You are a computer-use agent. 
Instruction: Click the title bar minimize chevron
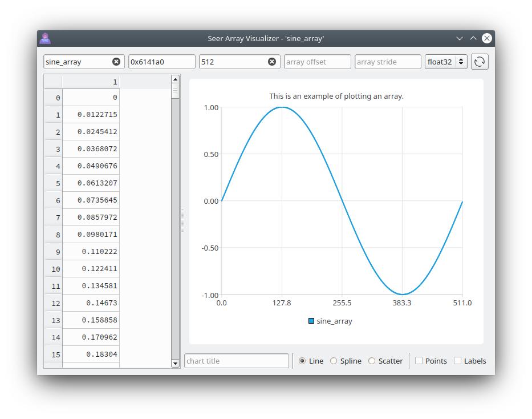[x=460, y=38]
